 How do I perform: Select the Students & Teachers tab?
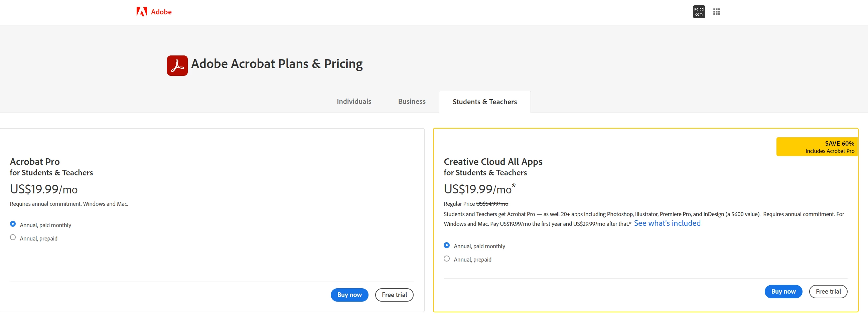point(484,102)
